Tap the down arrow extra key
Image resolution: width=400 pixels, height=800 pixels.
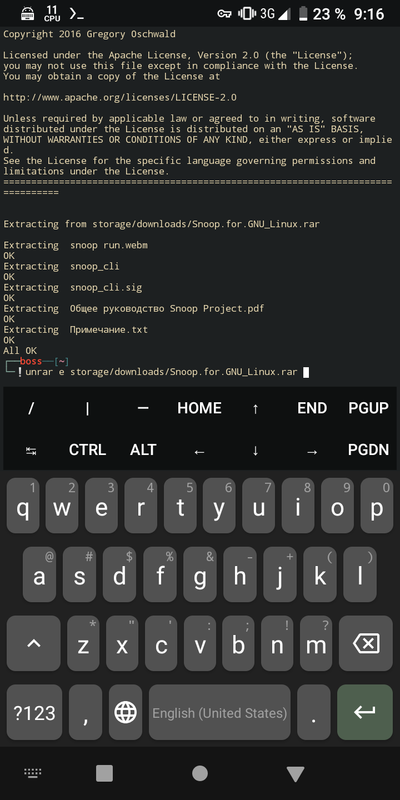[x=256, y=450]
